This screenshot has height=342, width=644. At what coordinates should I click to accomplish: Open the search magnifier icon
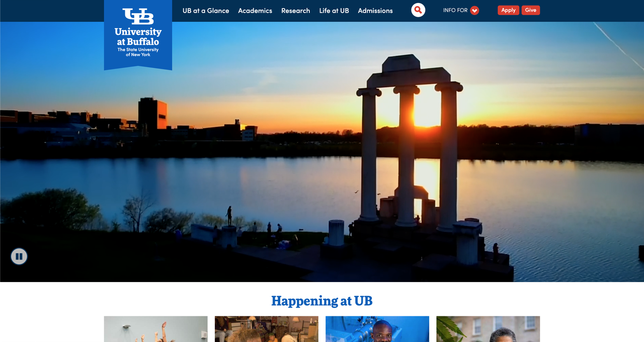pos(418,10)
